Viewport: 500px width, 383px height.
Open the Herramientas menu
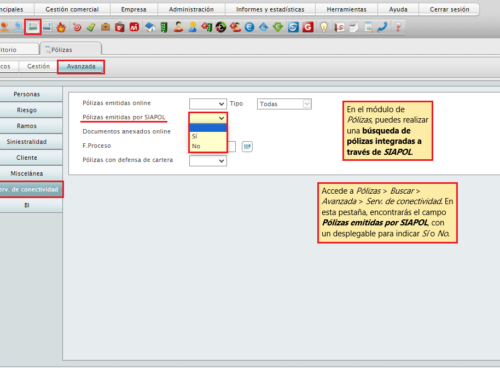[346, 9]
